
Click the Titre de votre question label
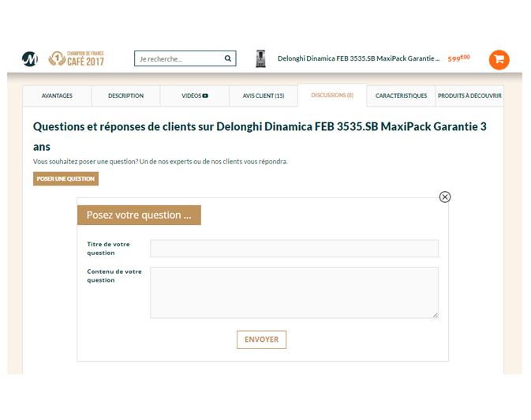pyautogui.click(x=108, y=249)
